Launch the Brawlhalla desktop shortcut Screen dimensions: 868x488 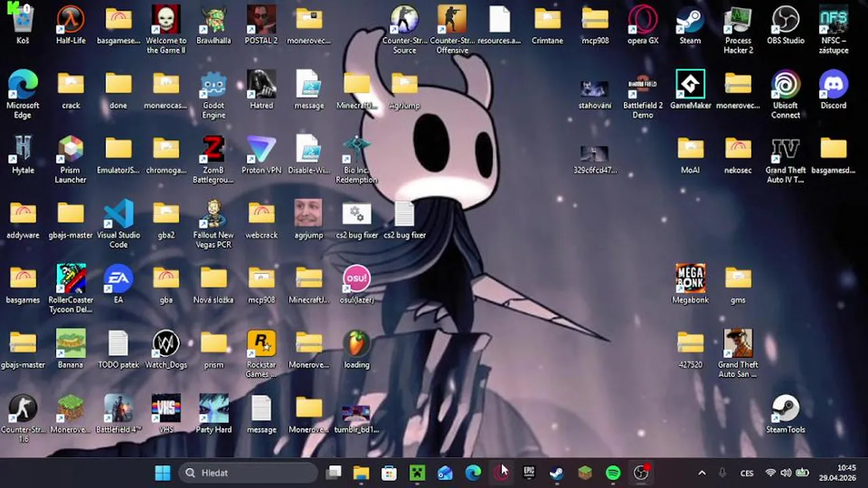click(x=214, y=25)
